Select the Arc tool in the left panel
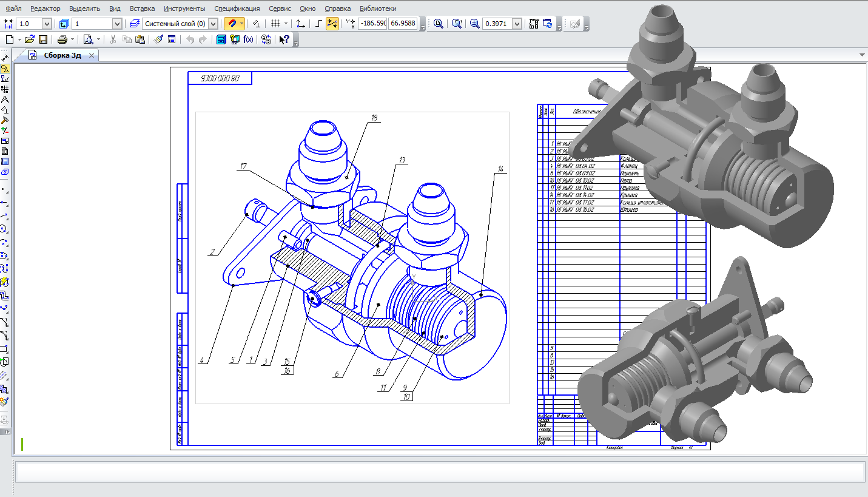This screenshot has height=497, width=868. coord(5,242)
